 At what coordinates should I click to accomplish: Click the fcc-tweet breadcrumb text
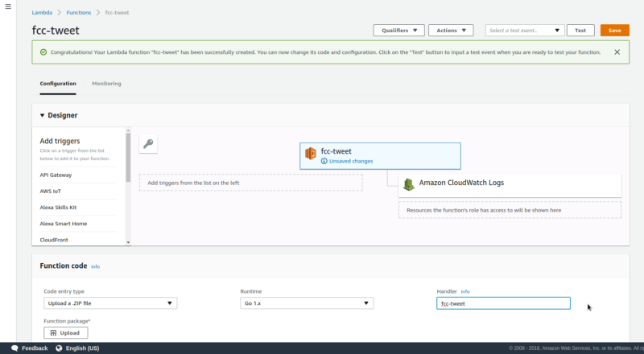pyautogui.click(x=117, y=13)
